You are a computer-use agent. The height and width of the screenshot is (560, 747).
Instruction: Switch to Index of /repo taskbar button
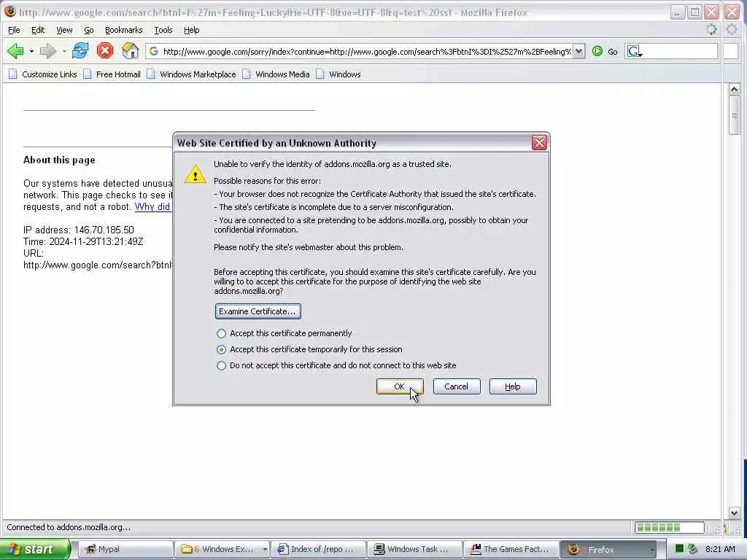tap(318, 549)
